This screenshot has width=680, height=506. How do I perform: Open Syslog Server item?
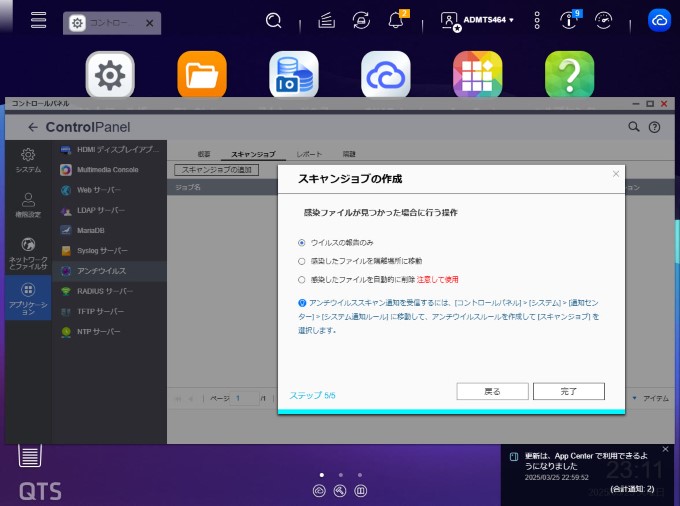[x=110, y=251]
